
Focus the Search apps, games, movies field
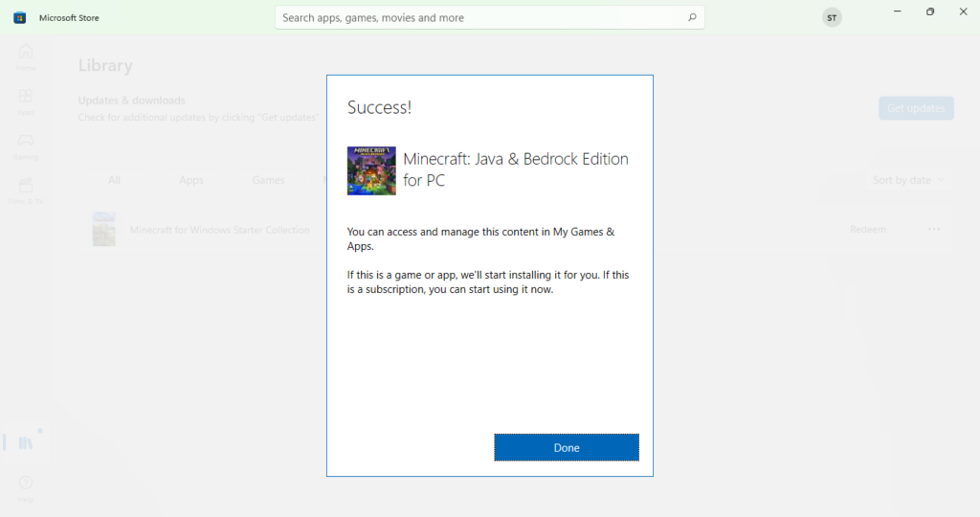point(479,17)
